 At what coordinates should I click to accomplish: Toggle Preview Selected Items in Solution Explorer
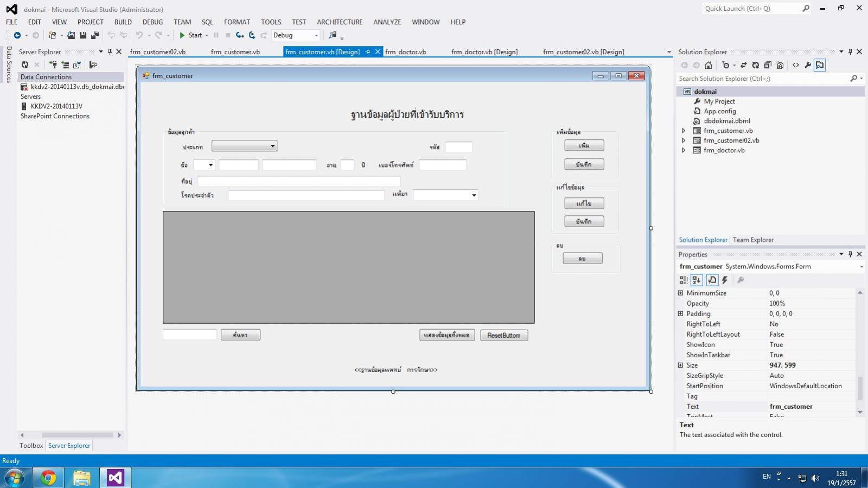(x=820, y=65)
